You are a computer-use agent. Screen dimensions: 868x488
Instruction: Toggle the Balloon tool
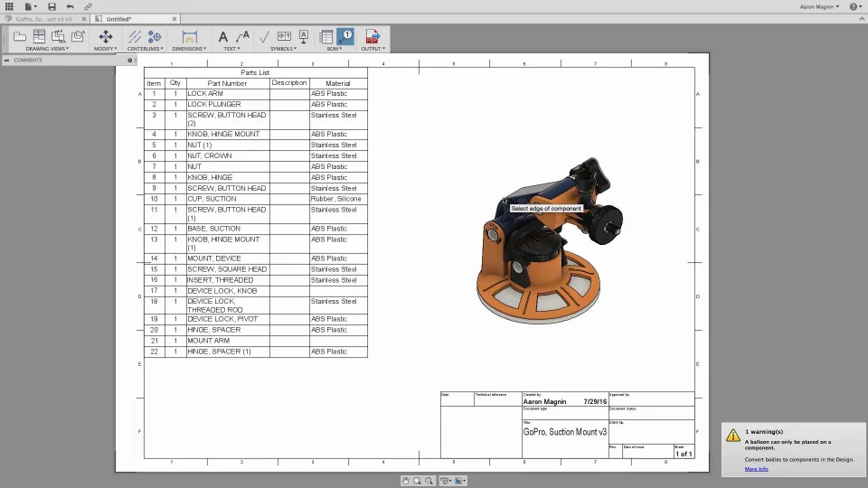[345, 36]
